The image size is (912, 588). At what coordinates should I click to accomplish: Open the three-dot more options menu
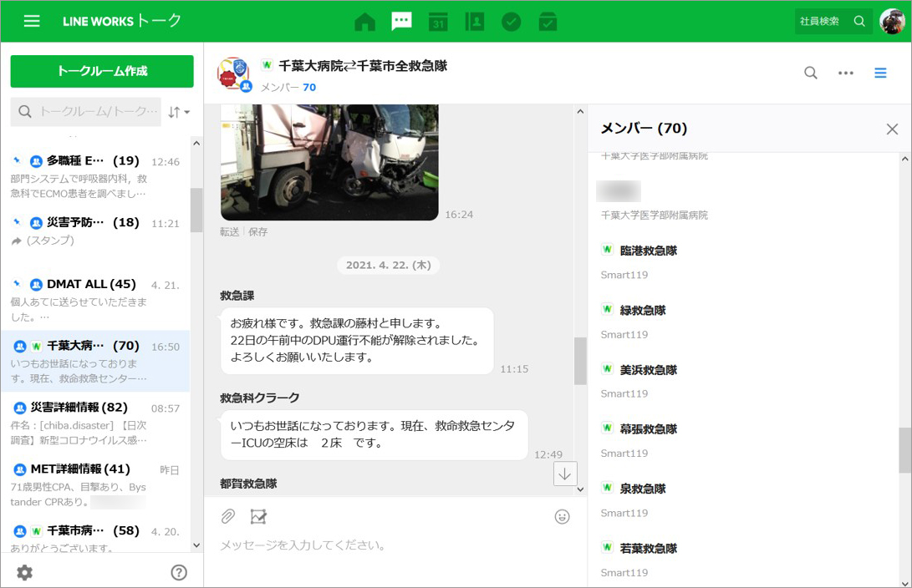846,73
